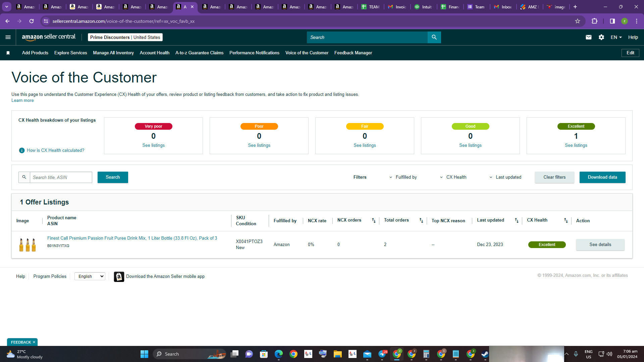The image size is (644, 362).
Task: Click the top Seller Central search field
Action: click(367, 37)
